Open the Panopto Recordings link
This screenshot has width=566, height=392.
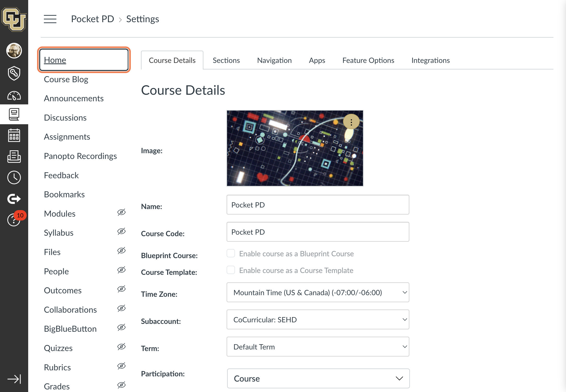click(80, 156)
